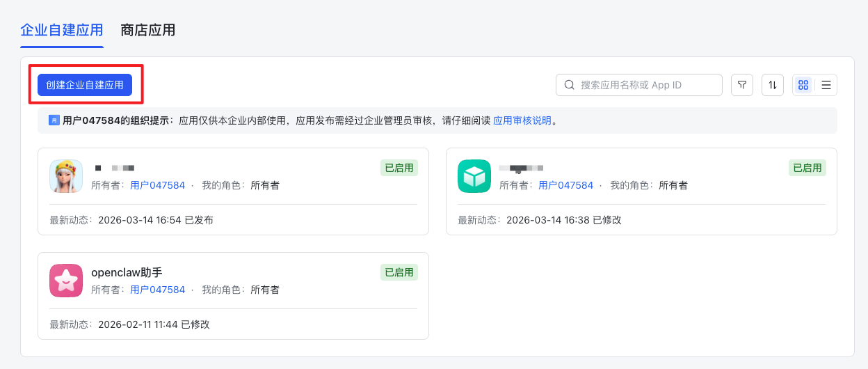The image size is (868, 369).
Task: Switch to the 商店应用 tab
Action: [147, 30]
